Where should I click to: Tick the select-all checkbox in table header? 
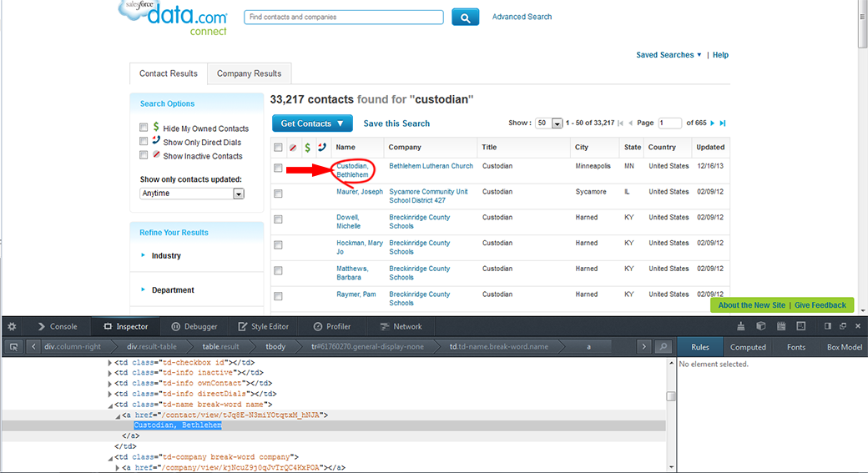pyautogui.click(x=278, y=147)
